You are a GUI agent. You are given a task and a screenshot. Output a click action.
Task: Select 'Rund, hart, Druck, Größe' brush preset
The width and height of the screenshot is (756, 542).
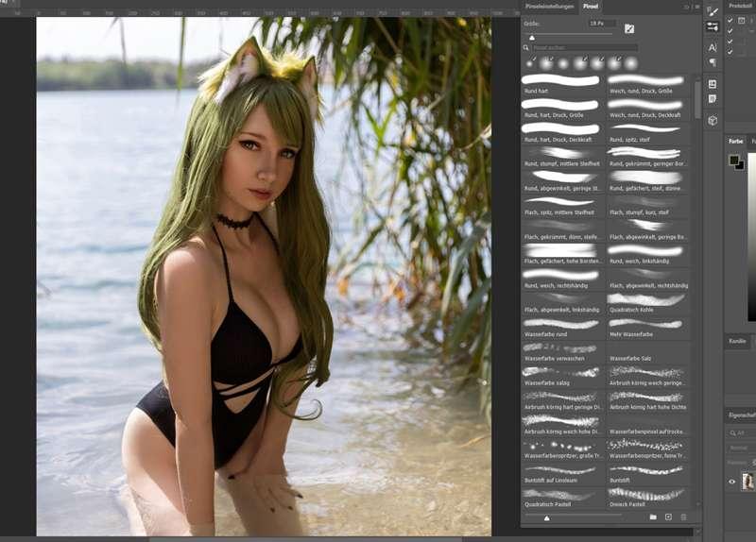(x=561, y=109)
